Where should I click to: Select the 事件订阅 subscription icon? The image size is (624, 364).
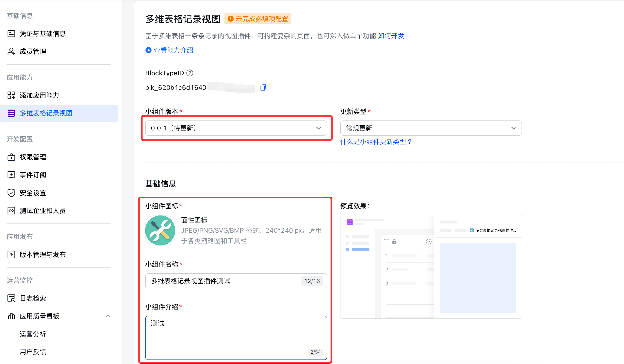point(11,175)
